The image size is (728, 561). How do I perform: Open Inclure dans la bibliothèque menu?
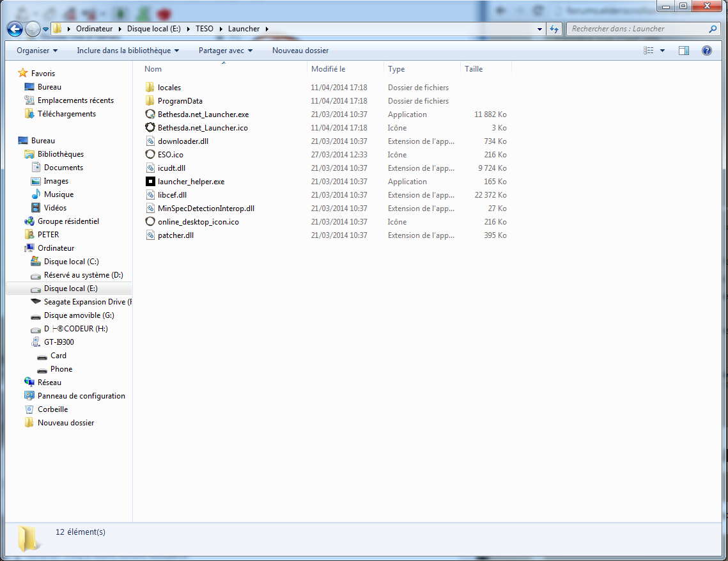(x=128, y=50)
